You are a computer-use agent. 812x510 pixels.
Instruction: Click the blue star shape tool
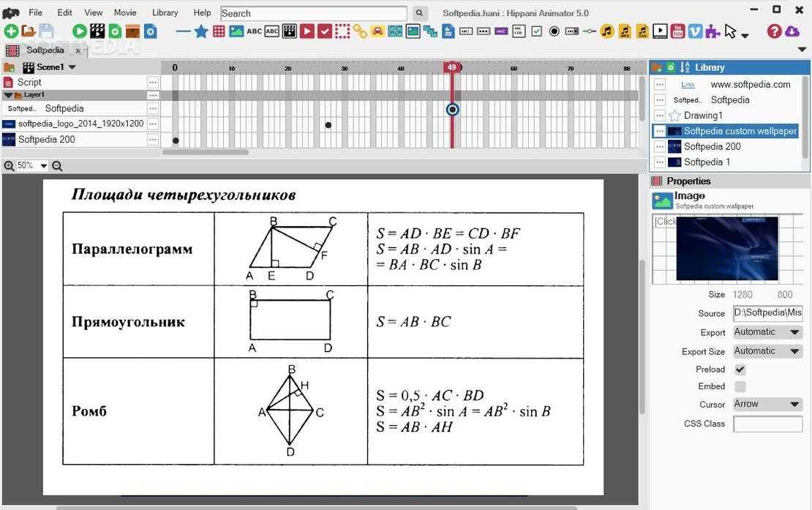coord(200,31)
